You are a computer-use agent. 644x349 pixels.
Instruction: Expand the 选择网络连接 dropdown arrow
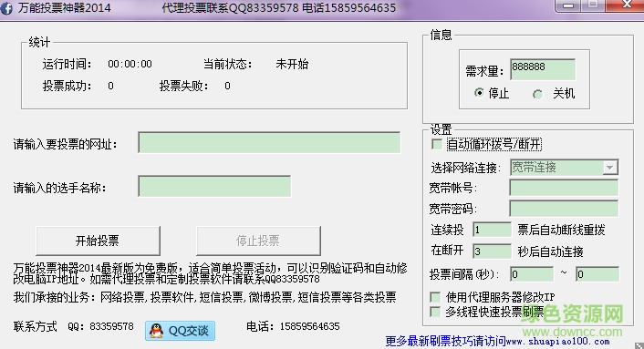click(x=610, y=168)
